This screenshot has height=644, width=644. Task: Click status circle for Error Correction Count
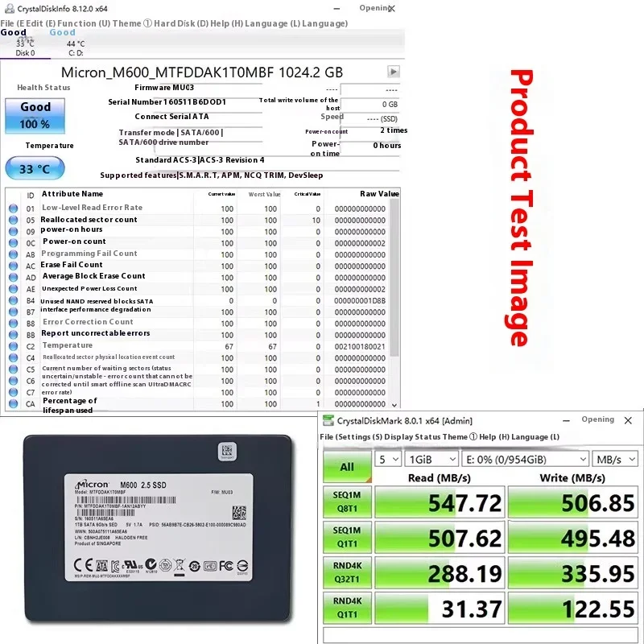coord(13,324)
